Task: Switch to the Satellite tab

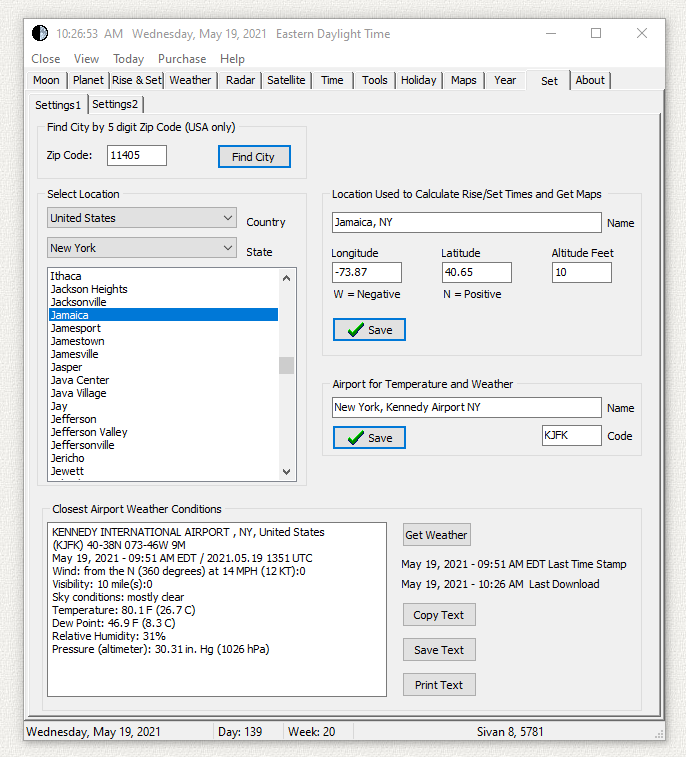Action: coord(286,80)
